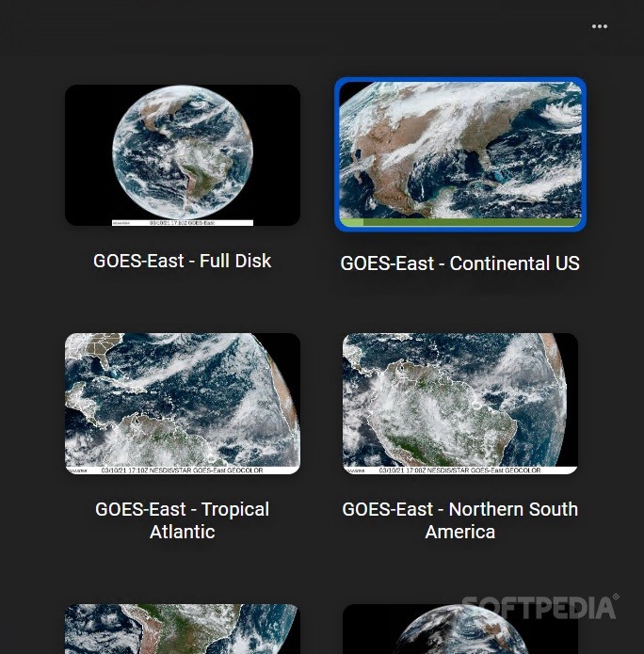Click the 'GOES-East - Full Disk' label
This screenshot has width=644, height=654.
[x=183, y=261]
